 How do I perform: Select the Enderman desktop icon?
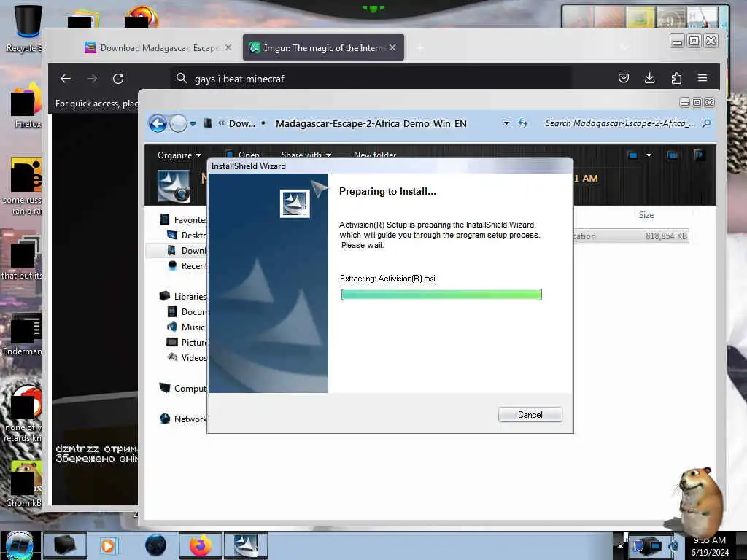pos(23,334)
